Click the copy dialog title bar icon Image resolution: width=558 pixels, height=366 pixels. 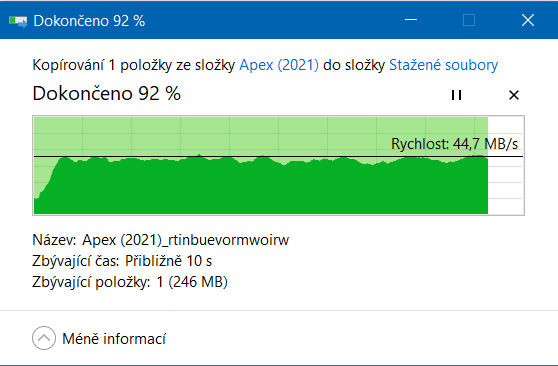pos(18,21)
